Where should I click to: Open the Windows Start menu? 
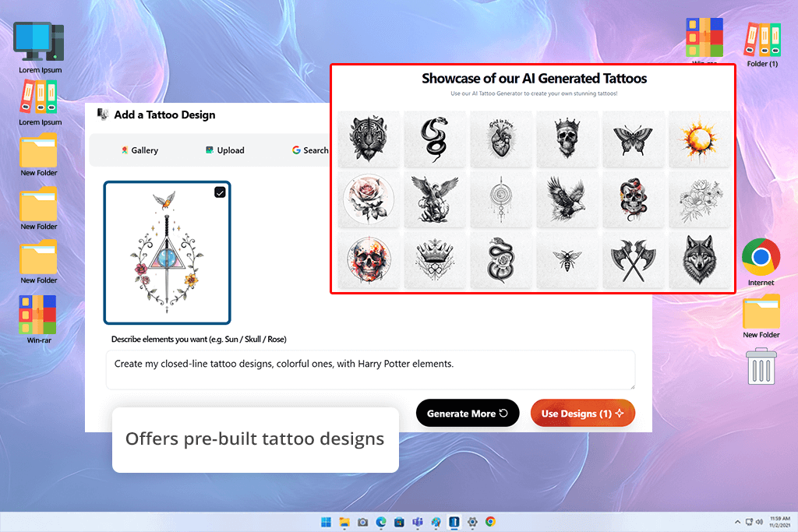pos(327,522)
